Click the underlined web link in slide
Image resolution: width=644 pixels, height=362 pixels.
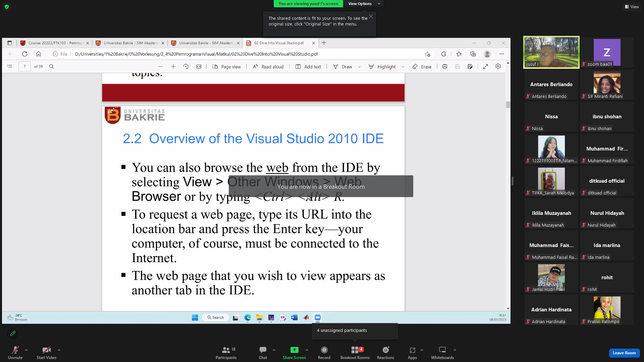tap(277, 168)
